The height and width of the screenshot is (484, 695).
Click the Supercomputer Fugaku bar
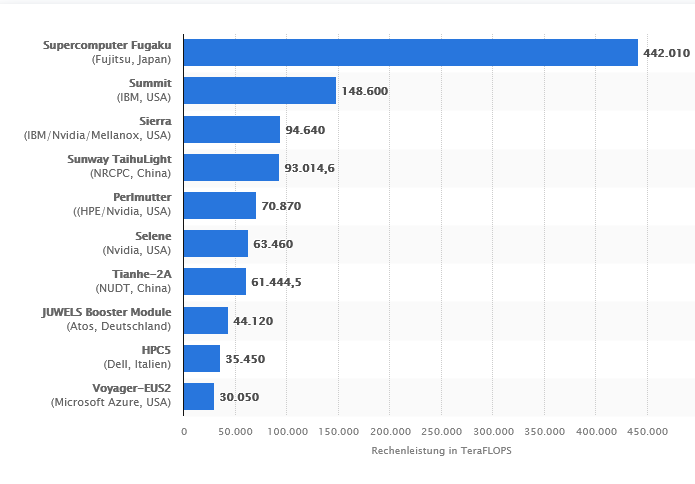point(411,52)
